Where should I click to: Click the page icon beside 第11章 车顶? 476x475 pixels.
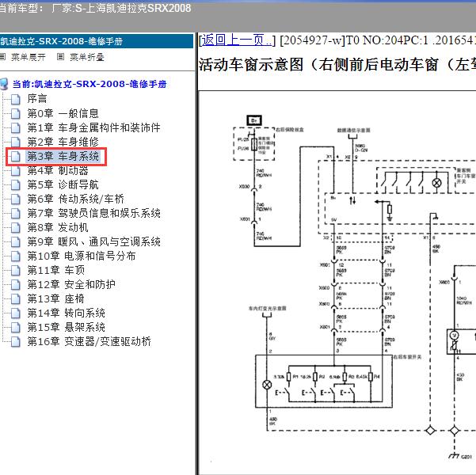16,271
